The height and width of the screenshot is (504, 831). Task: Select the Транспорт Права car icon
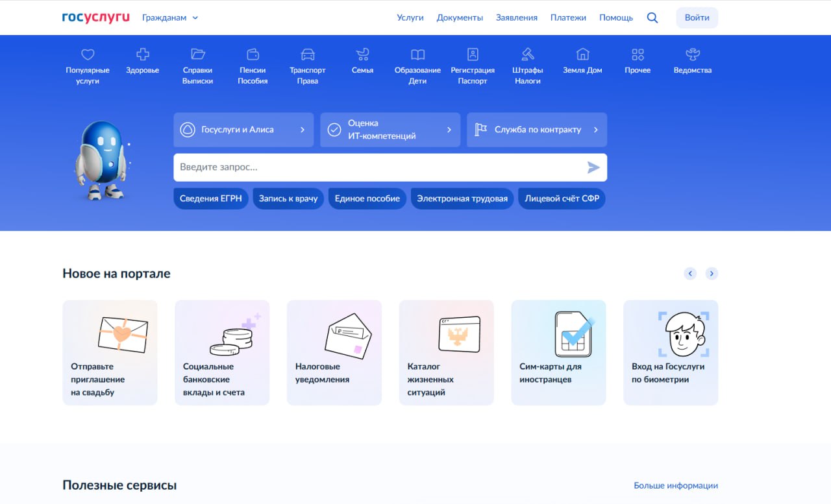[307, 55]
